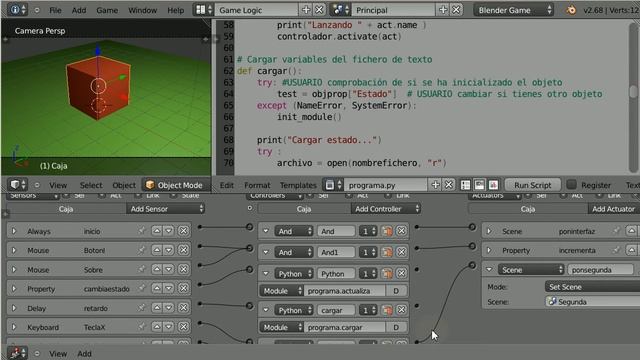Move the Mouse Sobre sensor up
640x360 pixels.
tap(157, 269)
